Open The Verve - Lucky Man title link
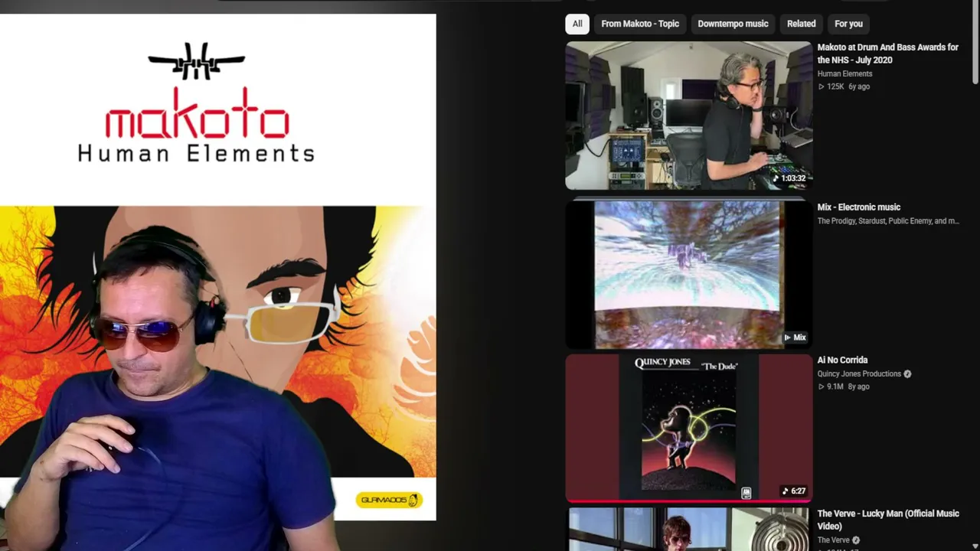 point(888,520)
